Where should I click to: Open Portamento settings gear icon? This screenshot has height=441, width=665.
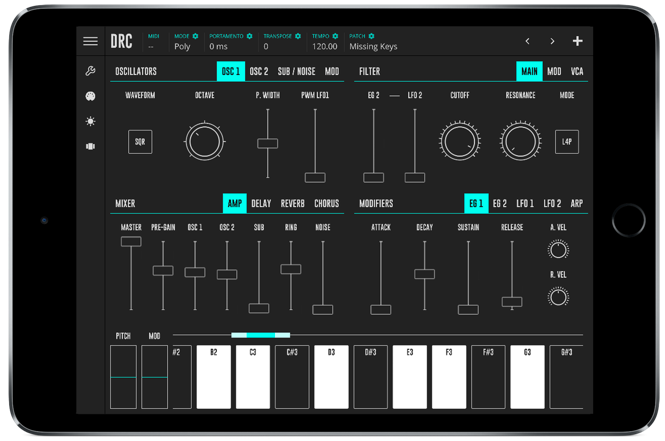point(250,36)
